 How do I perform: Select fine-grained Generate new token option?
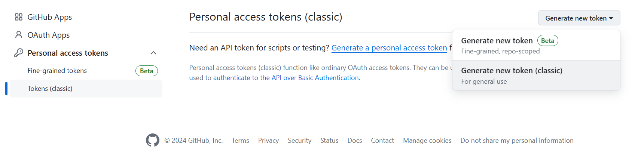pos(497,41)
